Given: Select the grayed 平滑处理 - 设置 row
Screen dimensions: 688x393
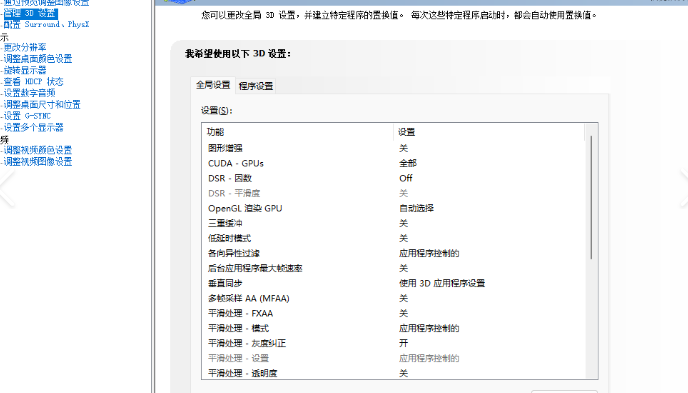Looking at the screenshot, I should click(394, 358).
